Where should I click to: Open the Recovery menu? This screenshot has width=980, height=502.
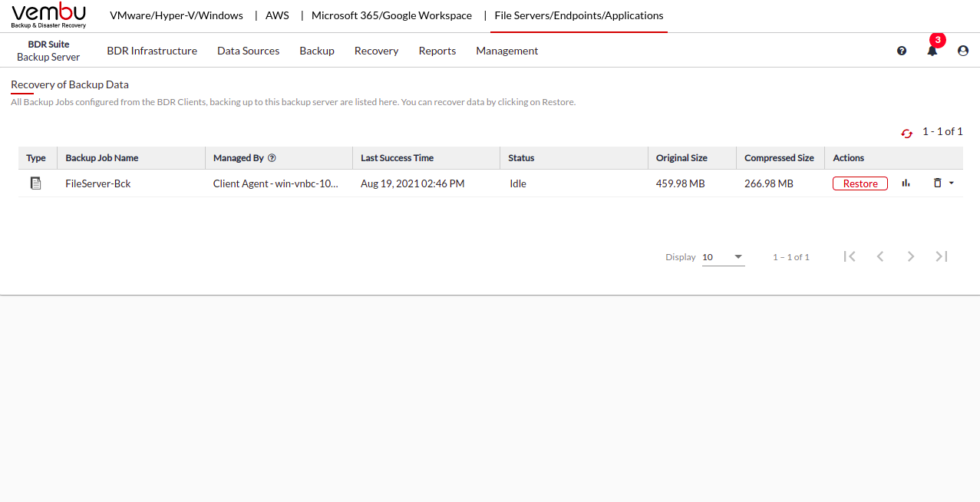[376, 51]
